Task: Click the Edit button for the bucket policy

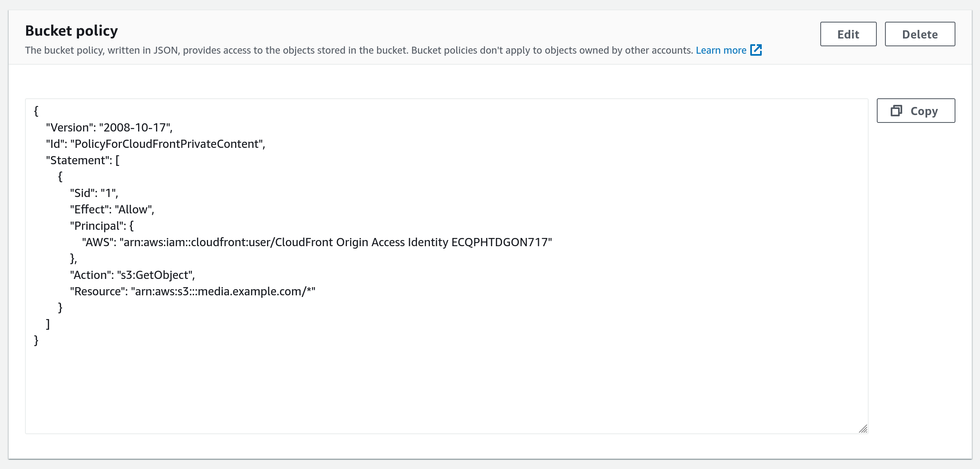Action: pos(848,34)
